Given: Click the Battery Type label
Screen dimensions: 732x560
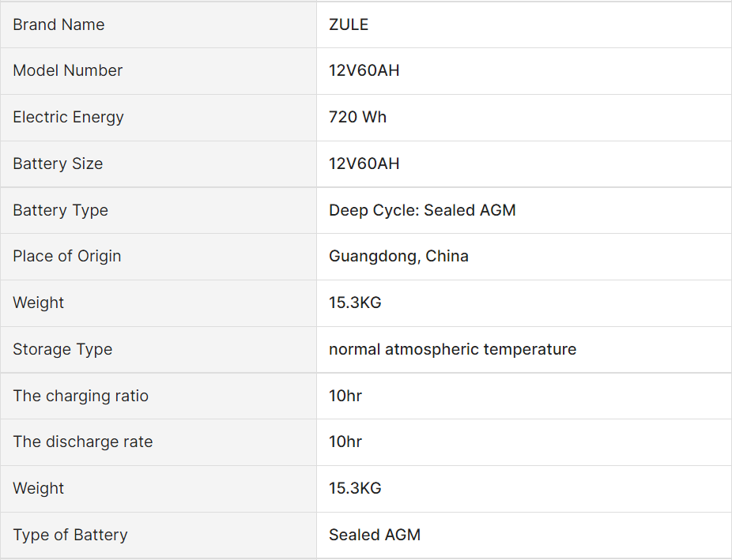Looking at the screenshot, I should pos(60,210).
